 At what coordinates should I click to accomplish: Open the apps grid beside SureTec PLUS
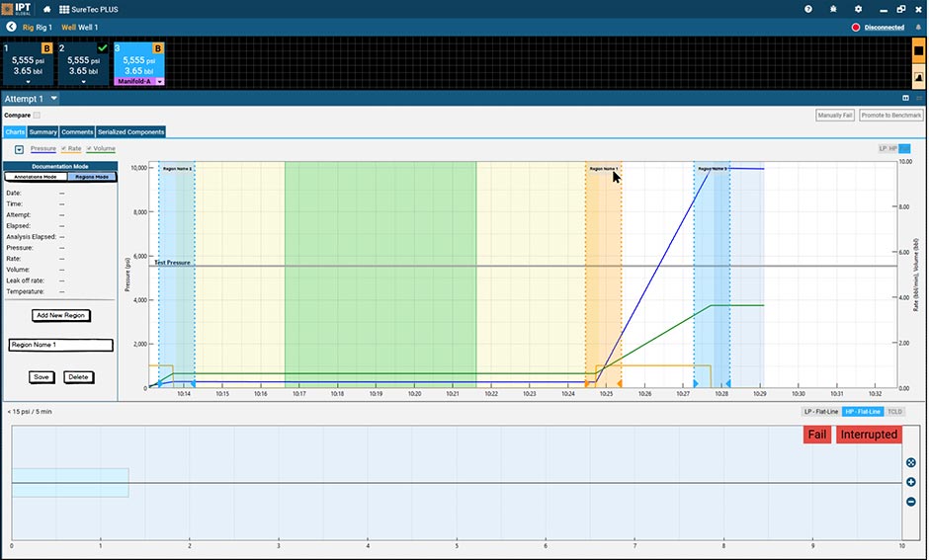click(65, 9)
